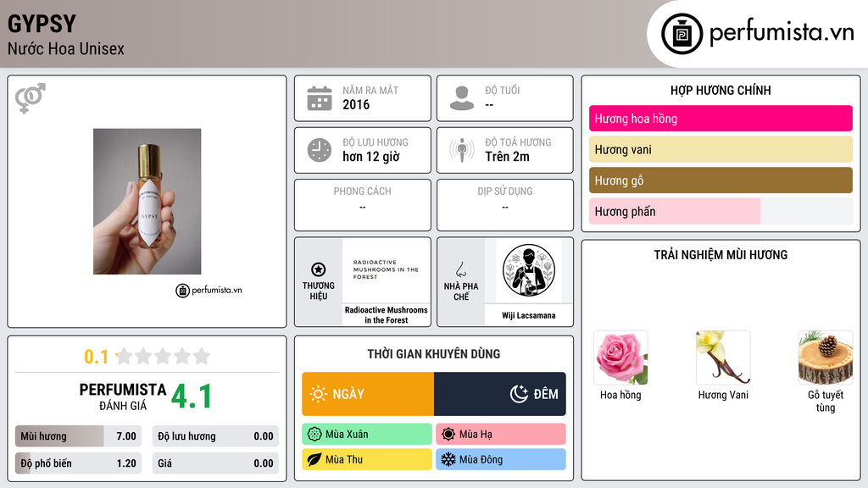The height and width of the screenshot is (488, 868).
Task: Click the Trải nghiệm mùi hương heading
Action: pyautogui.click(x=721, y=254)
